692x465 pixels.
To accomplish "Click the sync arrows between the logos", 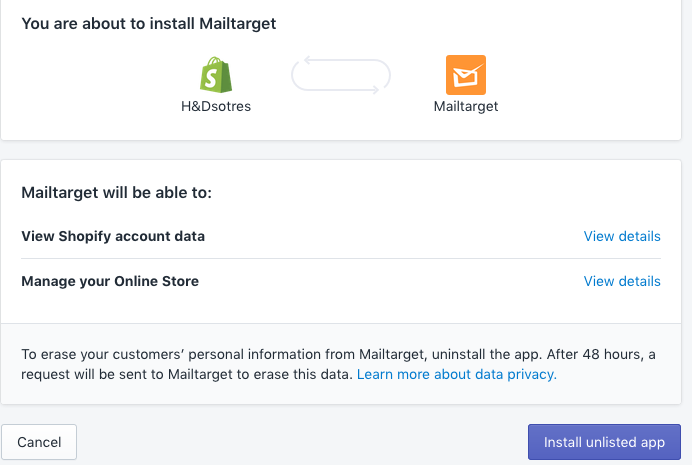I will (341, 75).
